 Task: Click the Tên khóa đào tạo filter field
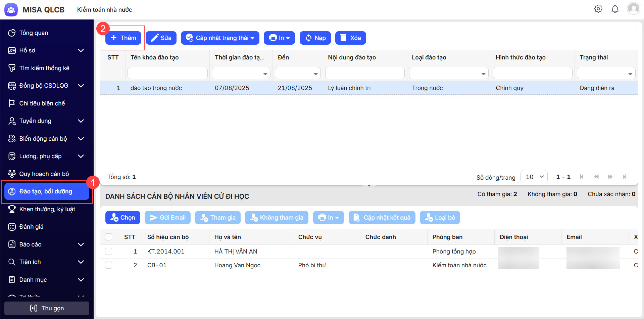click(x=167, y=73)
